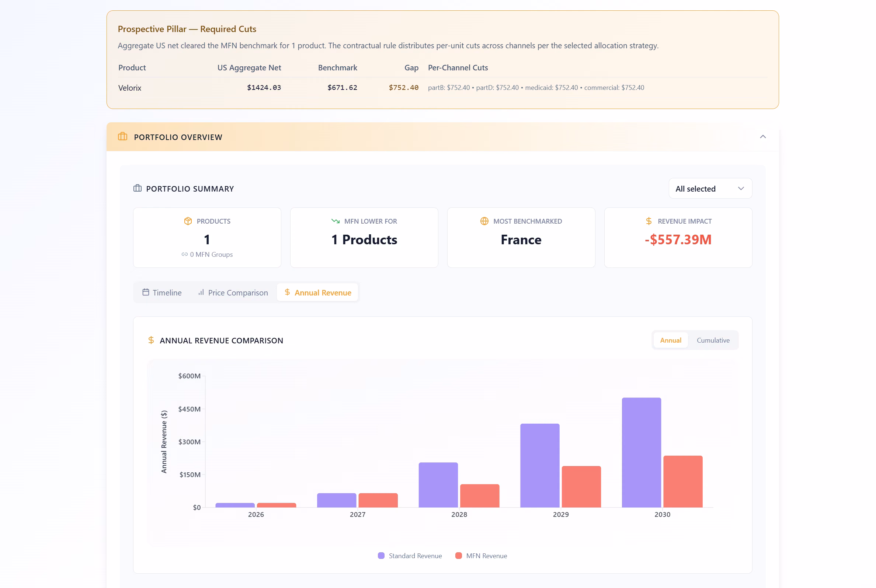Click the Products box icon
The image size is (876, 588).
tap(188, 221)
